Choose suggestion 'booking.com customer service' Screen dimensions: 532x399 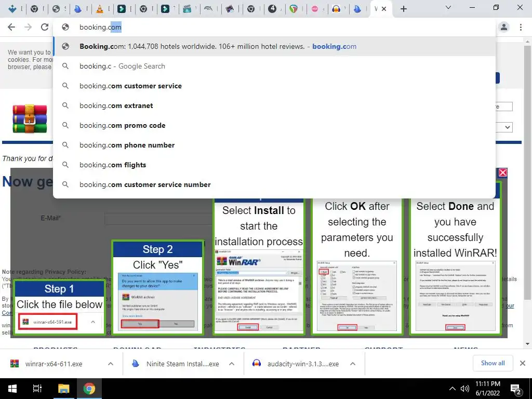click(274, 86)
